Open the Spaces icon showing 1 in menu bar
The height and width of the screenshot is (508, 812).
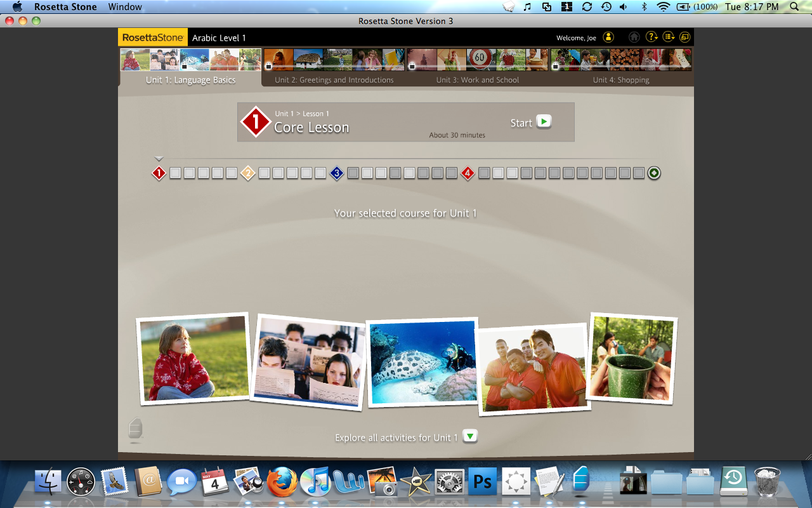[566, 7]
